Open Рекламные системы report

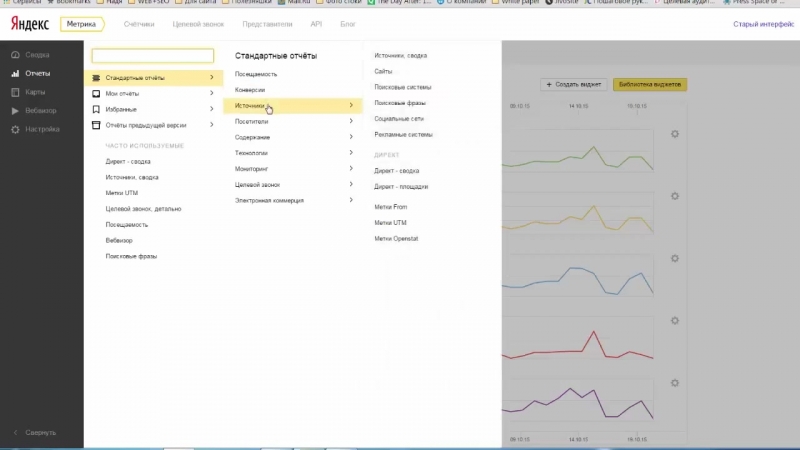pyautogui.click(x=403, y=135)
